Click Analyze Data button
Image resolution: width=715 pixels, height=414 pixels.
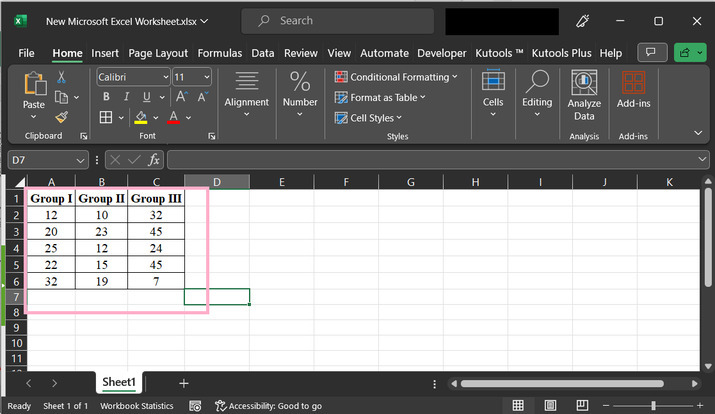coord(584,95)
